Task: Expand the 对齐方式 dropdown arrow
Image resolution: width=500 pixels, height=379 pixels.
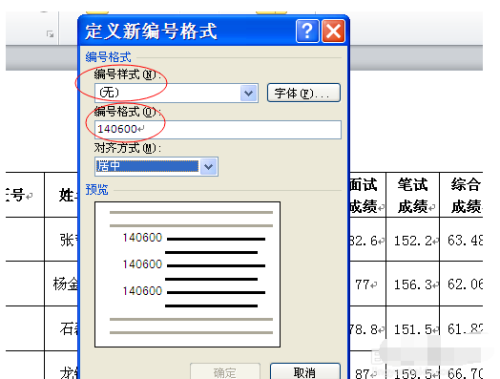Action: tap(209, 166)
